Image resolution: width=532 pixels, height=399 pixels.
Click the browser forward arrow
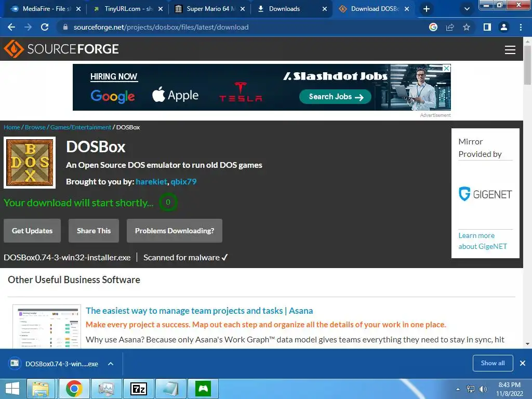coord(28,27)
